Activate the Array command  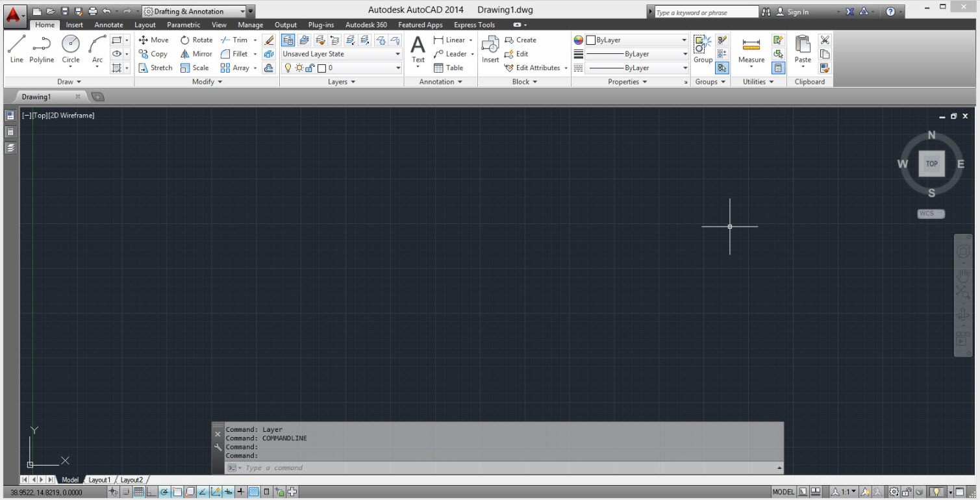(235, 68)
